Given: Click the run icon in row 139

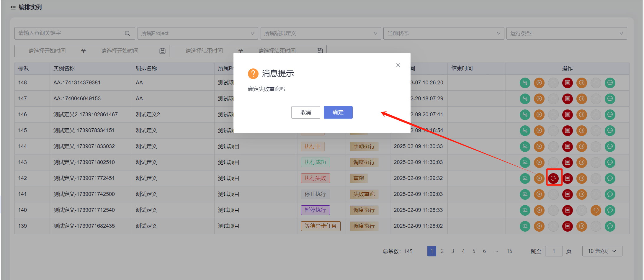Looking at the screenshot, I should pos(539,226).
